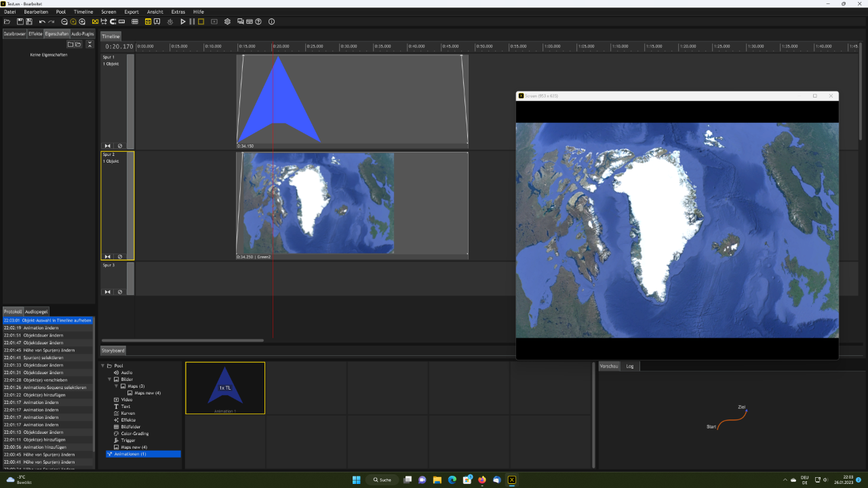Image resolution: width=868 pixels, height=488 pixels.
Task: Open the Extras menu
Action: tap(178, 12)
